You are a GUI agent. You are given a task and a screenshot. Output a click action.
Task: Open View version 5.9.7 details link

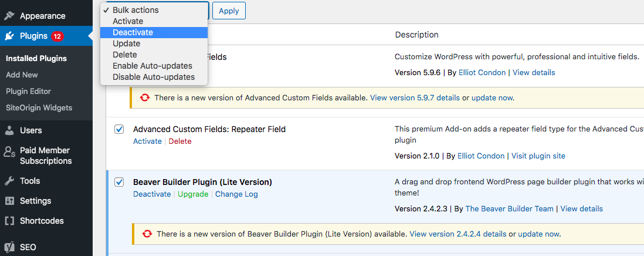click(x=415, y=98)
